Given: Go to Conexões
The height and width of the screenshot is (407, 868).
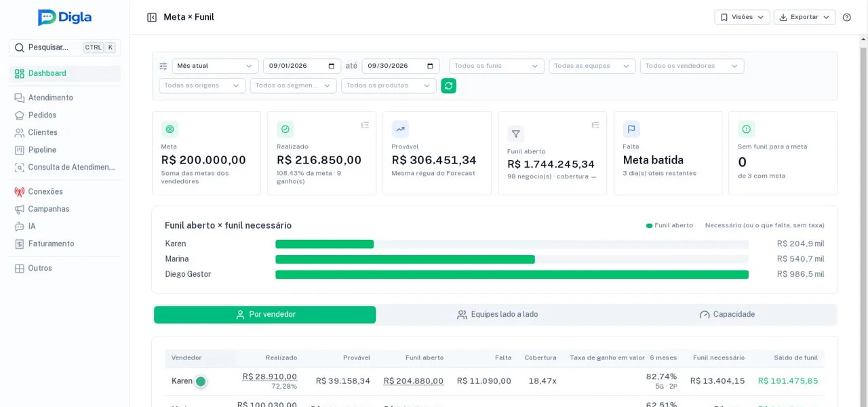Looking at the screenshot, I should (x=65, y=192).
